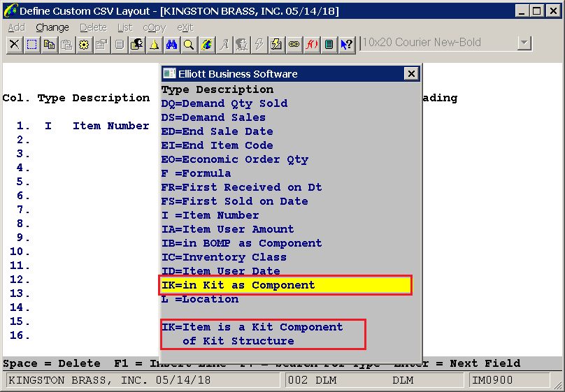Open the Add menu
Viewport: 565px width, 392px height.
(16, 27)
